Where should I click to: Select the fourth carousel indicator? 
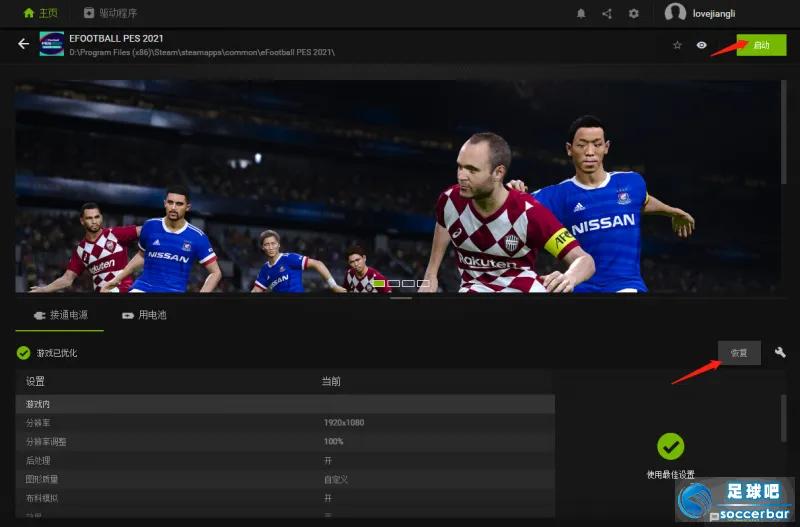pyautogui.click(x=423, y=283)
